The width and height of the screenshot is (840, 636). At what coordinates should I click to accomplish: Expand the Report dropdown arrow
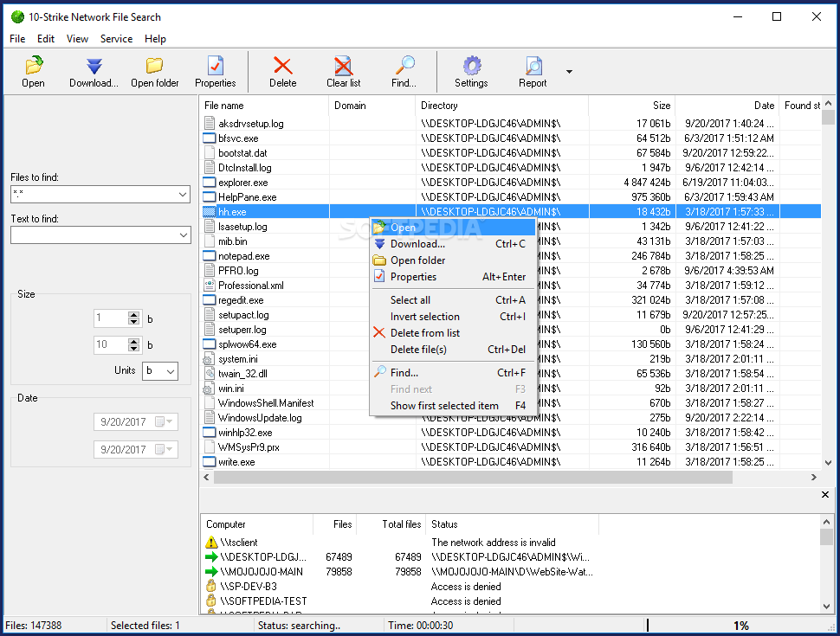click(x=569, y=72)
